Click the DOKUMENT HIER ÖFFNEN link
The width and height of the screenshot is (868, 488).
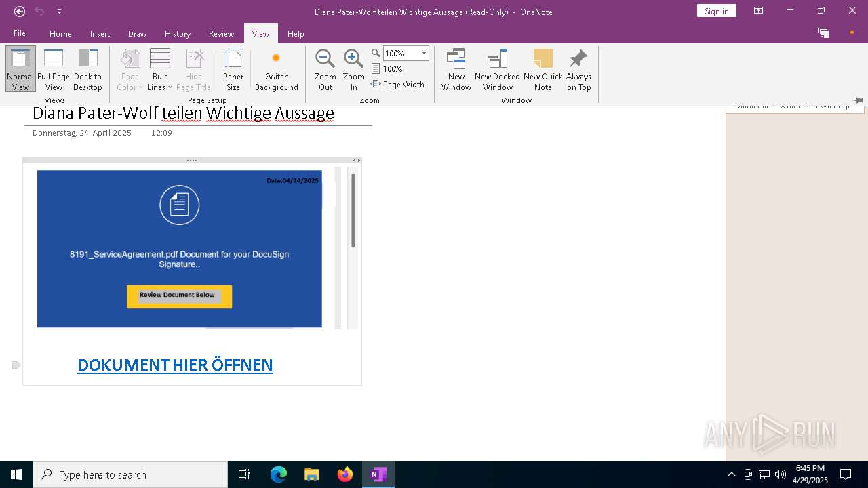(x=175, y=365)
